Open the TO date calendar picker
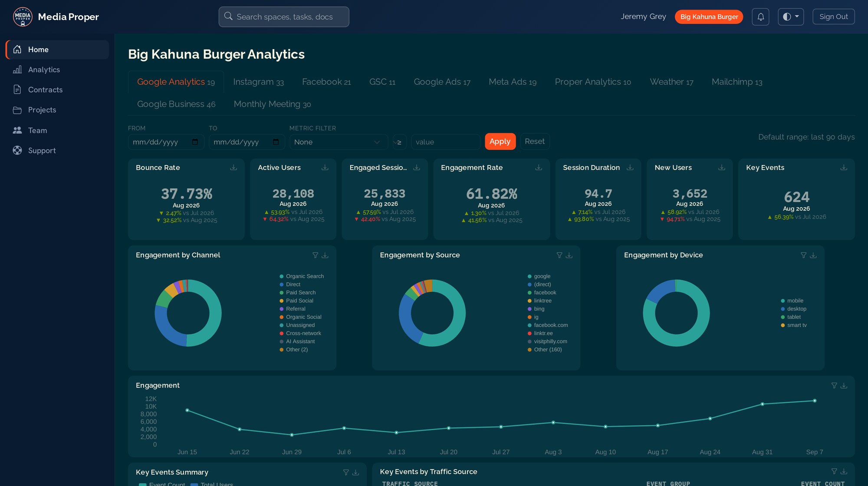This screenshot has height=486, width=868. click(x=276, y=142)
